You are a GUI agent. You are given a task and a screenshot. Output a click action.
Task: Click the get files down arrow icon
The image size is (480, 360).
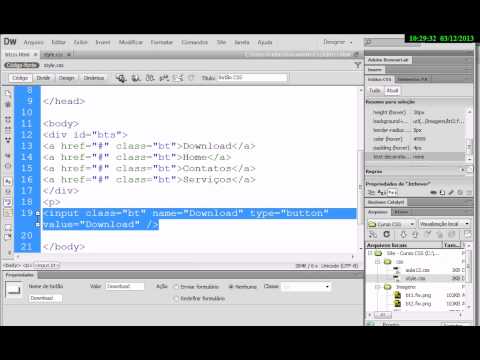click(403, 235)
